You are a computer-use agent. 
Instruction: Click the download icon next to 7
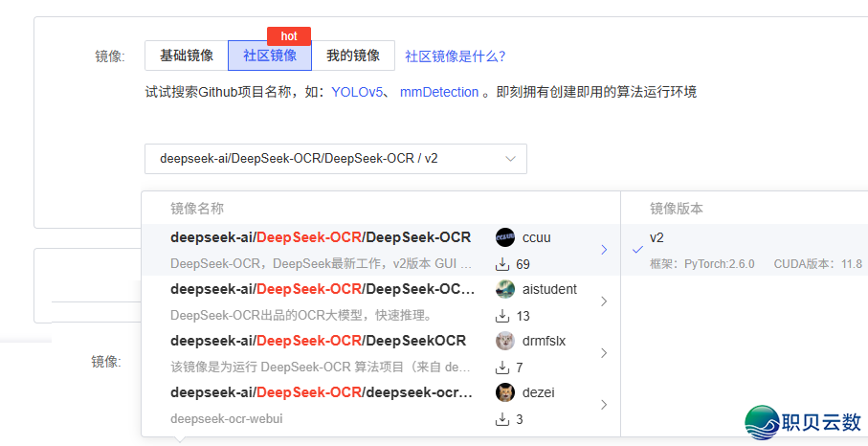click(502, 368)
